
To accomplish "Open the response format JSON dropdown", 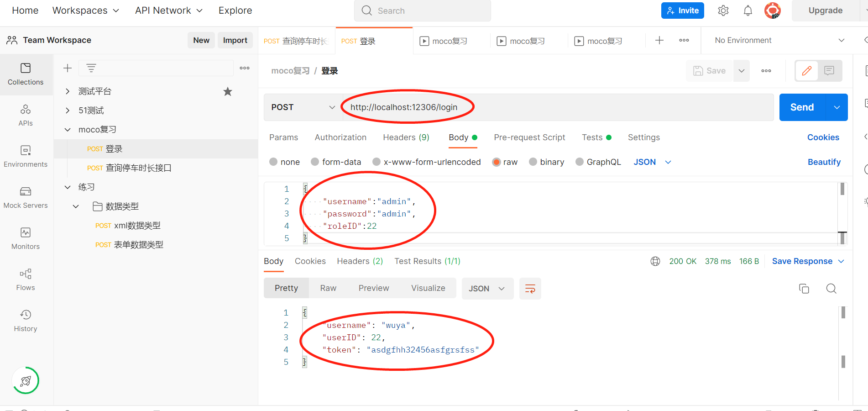I will (x=487, y=289).
